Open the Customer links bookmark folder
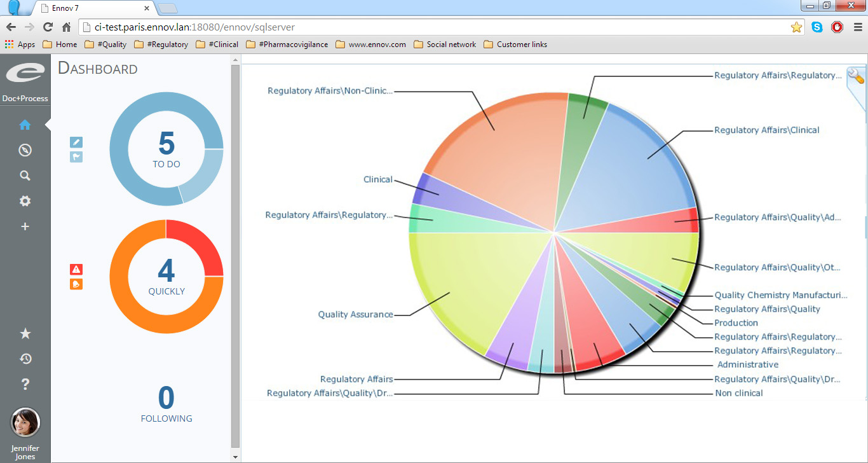Image resolution: width=868 pixels, height=463 pixels. click(515, 45)
